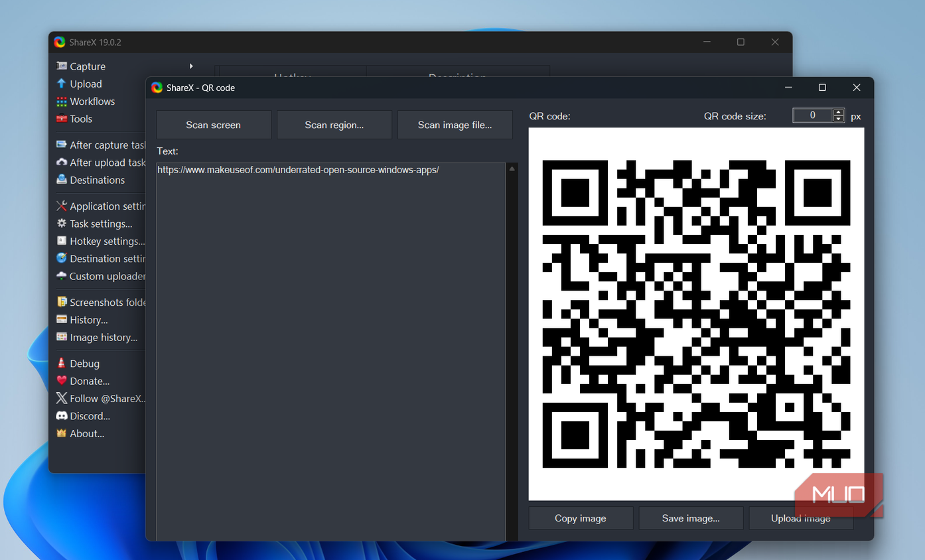The width and height of the screenshot is (925, 560).
Task: Open Image history... from the sidebar
Action: pos(104,337)
